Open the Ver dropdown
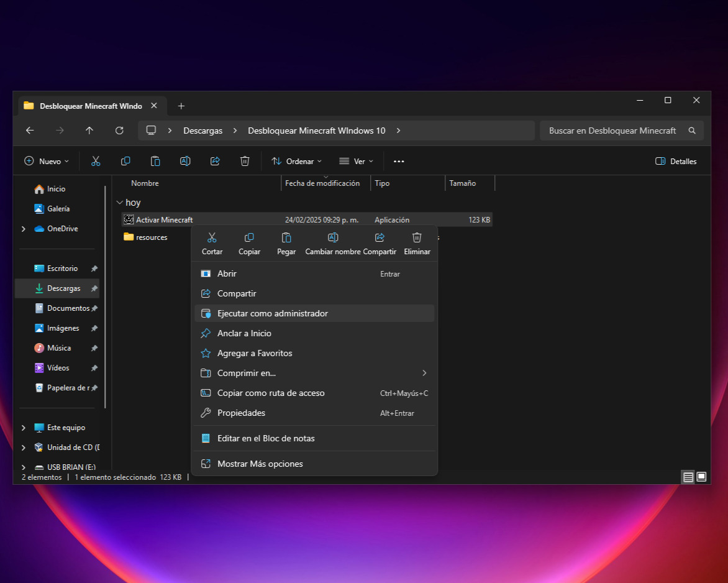728x583 pixels. (357, 161)
